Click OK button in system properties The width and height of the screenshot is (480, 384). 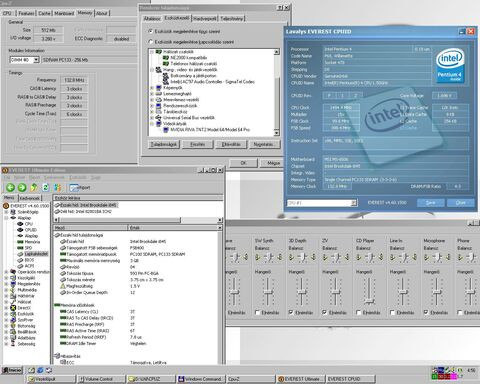tap(243, 163)
